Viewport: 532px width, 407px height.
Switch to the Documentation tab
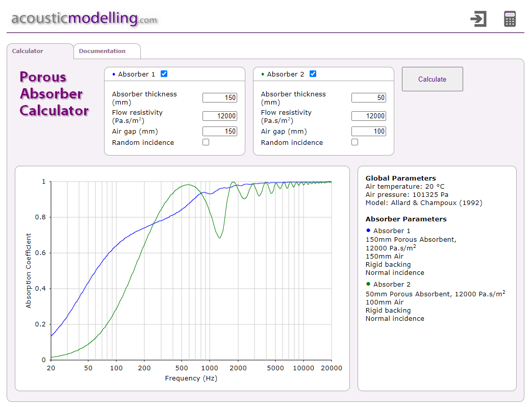coord(102,51)
